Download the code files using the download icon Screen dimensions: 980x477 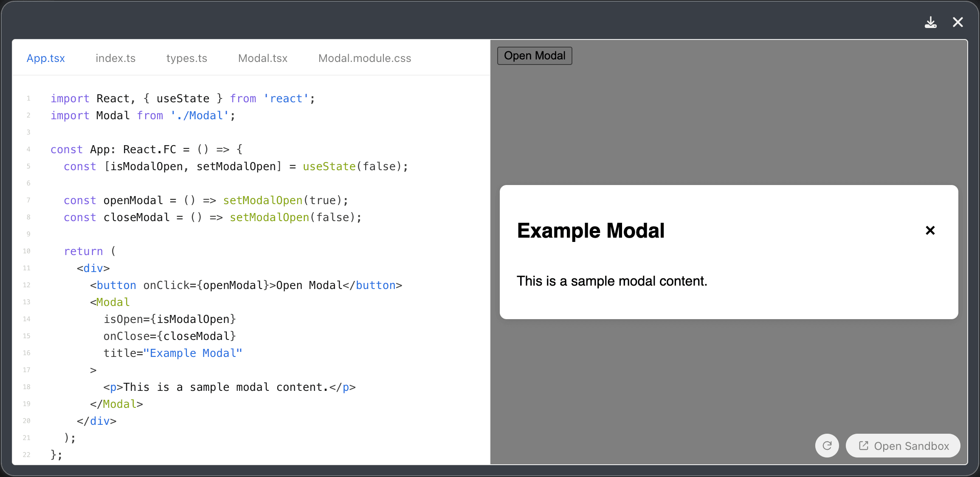pyautogui.click(x=931, y=22)
